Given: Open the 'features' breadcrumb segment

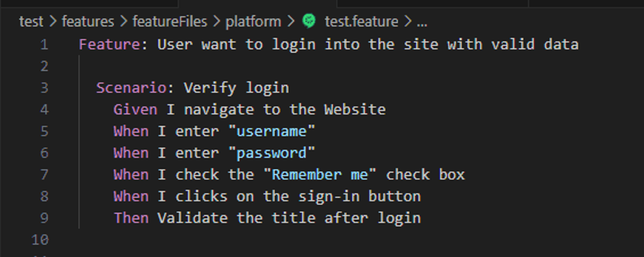Looking at the screenshot, I should point(88,21).
